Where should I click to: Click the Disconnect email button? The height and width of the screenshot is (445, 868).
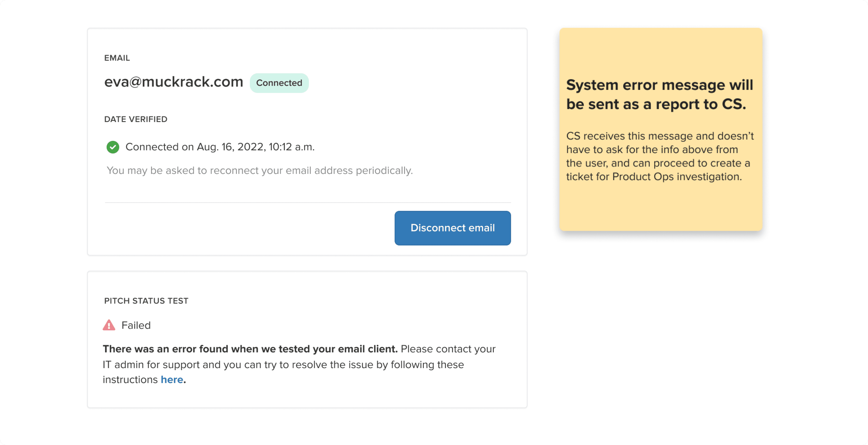click(452, 228)
